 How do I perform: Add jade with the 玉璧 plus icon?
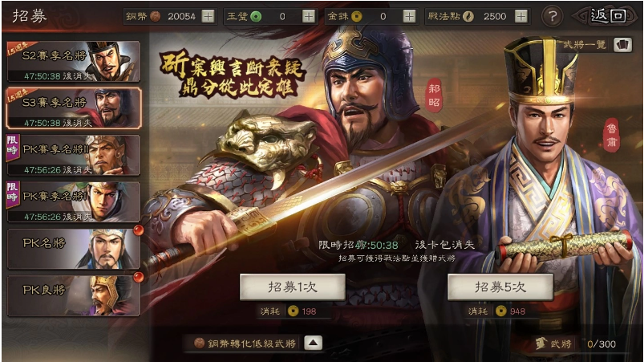(309, 16)
